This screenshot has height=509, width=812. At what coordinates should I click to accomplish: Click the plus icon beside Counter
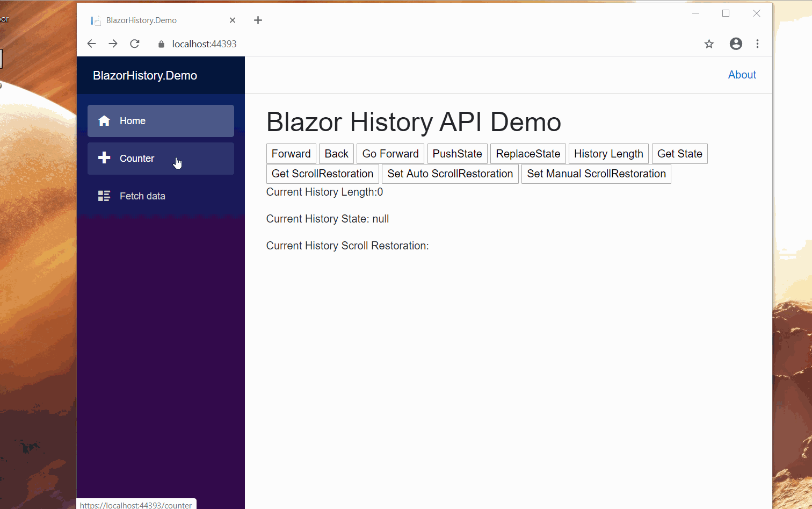click(104, 157)
